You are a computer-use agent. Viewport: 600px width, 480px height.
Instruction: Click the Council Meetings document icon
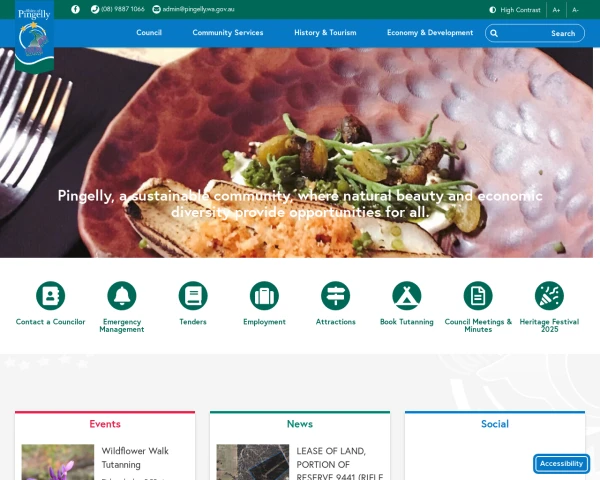tap(478, 296)
